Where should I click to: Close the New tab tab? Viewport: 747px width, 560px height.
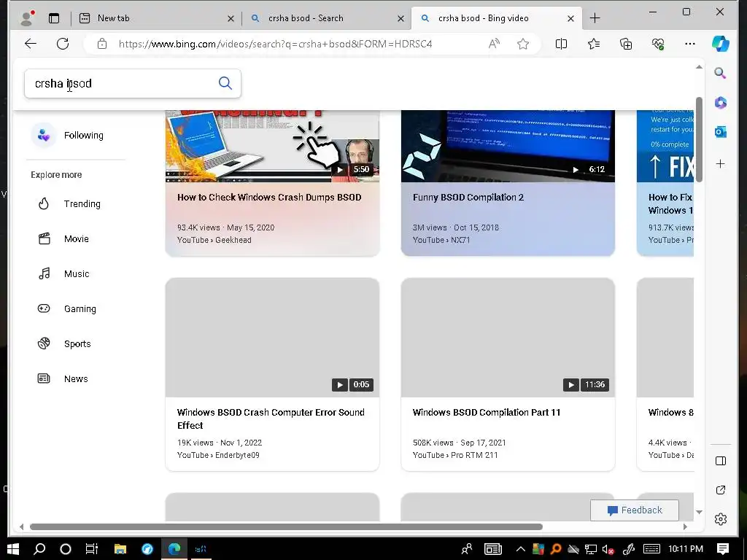coord(231,18)
